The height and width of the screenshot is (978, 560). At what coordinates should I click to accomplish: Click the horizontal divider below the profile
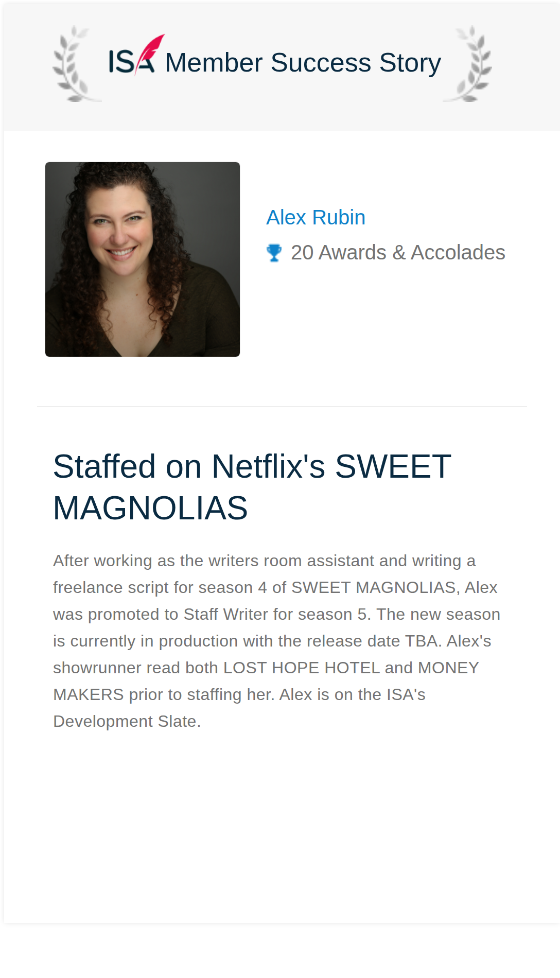(282, 407)
